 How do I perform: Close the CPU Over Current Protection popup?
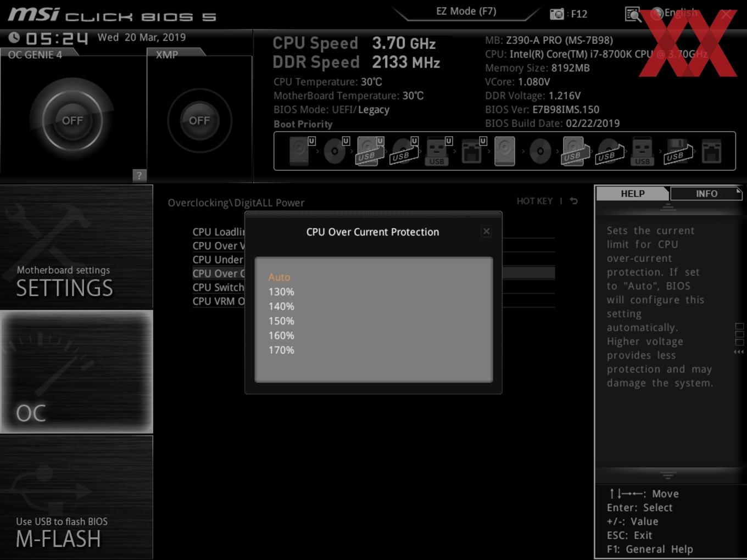click(486, 231)
